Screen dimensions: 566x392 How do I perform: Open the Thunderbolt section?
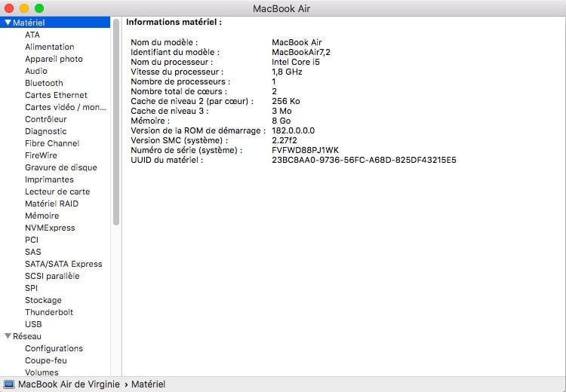49,312
